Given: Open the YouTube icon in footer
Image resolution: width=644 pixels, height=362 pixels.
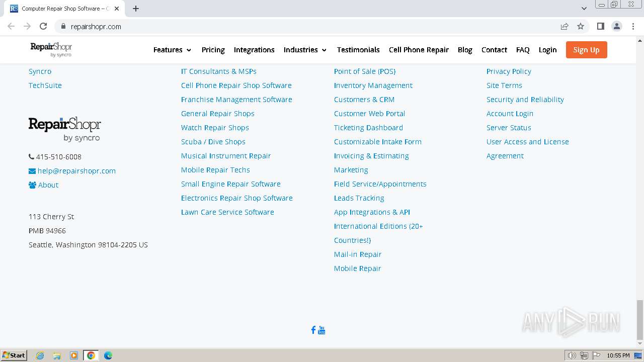Looking at the screenshot, I should tap(321, 330).
